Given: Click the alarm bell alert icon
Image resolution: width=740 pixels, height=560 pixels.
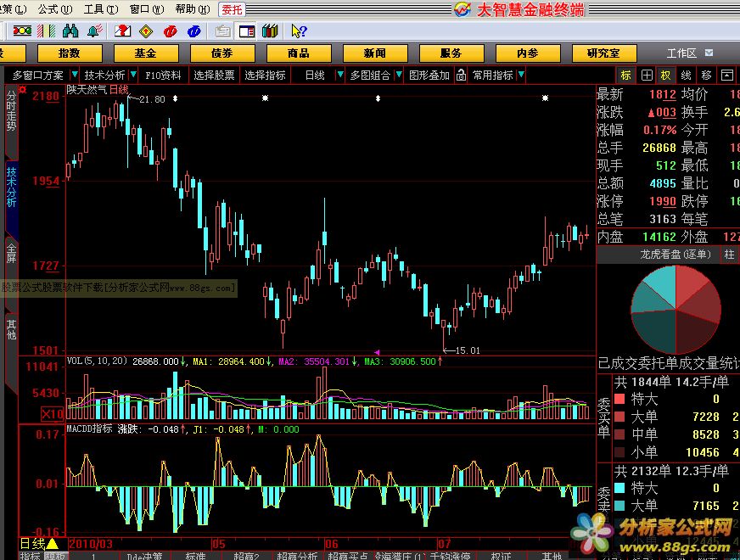Looking at the screenshot, I should 95,31.
